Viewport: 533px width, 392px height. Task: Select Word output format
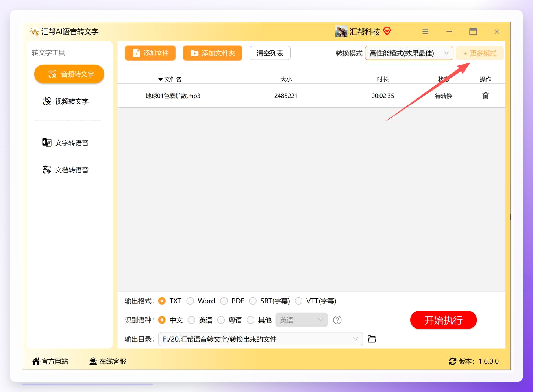tap(190, 301)
